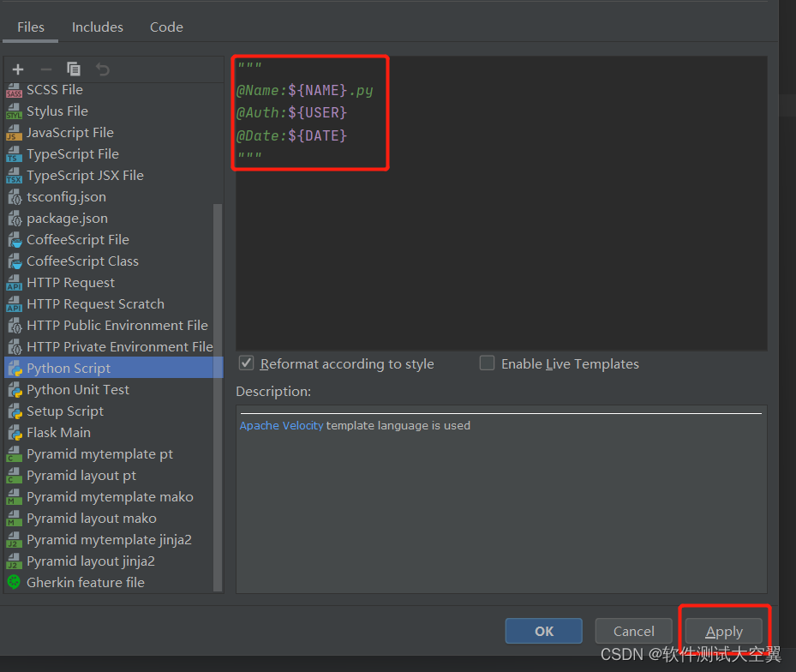796x672 pixels.
Task: Switch to the Includes tab
Action: tap(98, 27)
